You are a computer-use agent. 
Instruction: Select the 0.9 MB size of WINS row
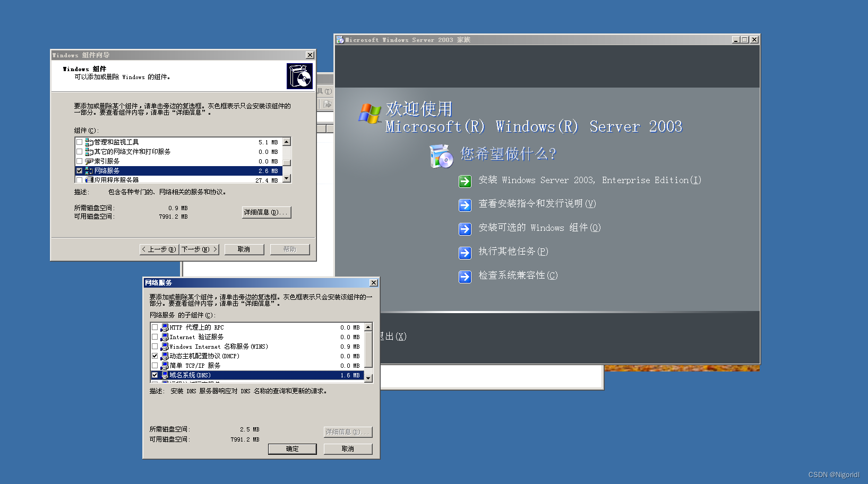click(350, 347)
